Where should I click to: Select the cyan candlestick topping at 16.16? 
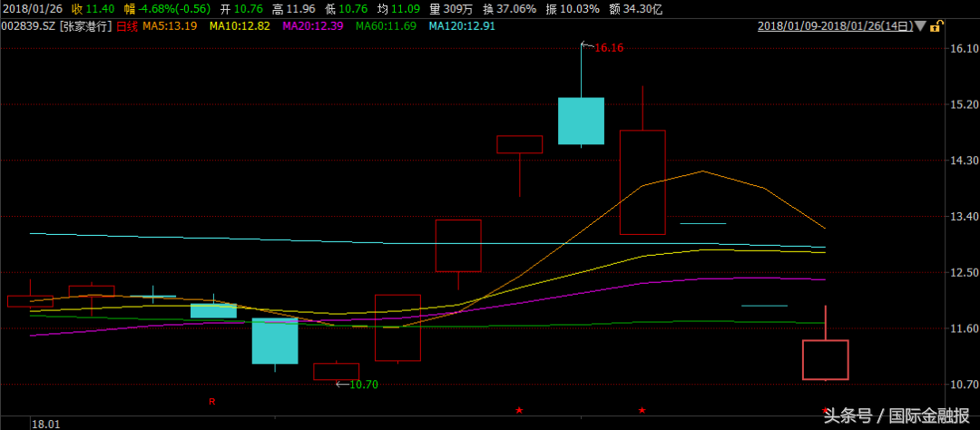[x=581, y=121]
